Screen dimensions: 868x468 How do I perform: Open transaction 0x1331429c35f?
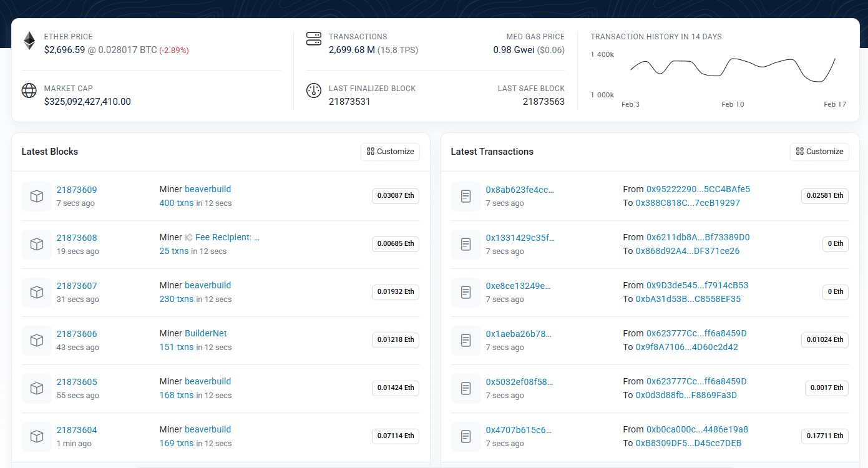pos(520,238)
